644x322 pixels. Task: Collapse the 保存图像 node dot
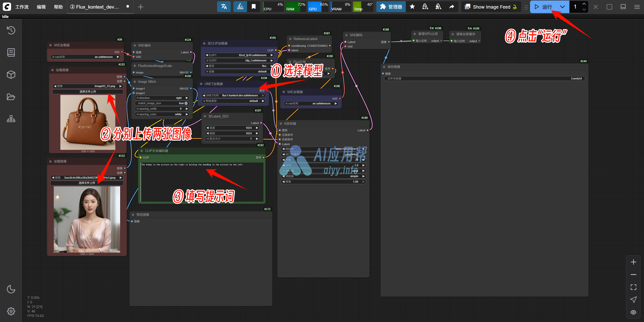384,67
